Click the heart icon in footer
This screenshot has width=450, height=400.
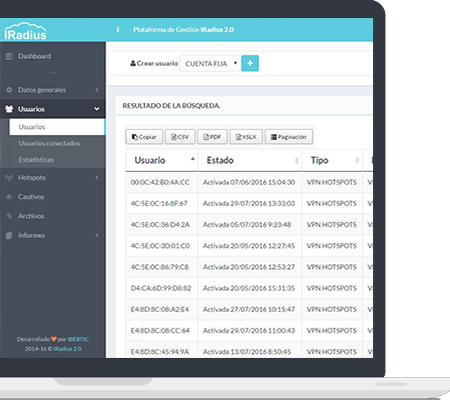(54, 339)
